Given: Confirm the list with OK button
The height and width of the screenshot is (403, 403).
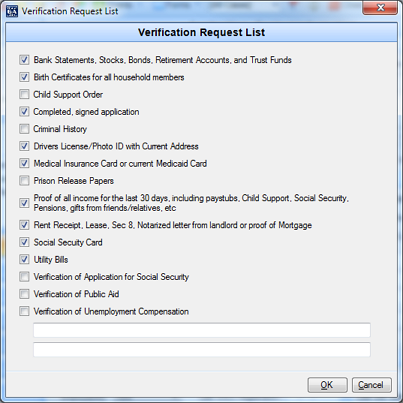Looking at the screenshot, I should point(327,385).
